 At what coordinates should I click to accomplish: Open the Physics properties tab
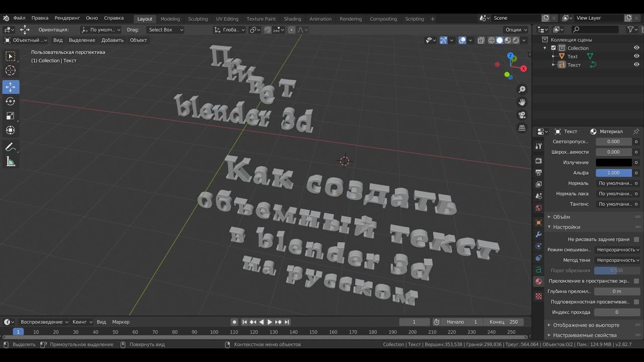[x=538, y=246]
